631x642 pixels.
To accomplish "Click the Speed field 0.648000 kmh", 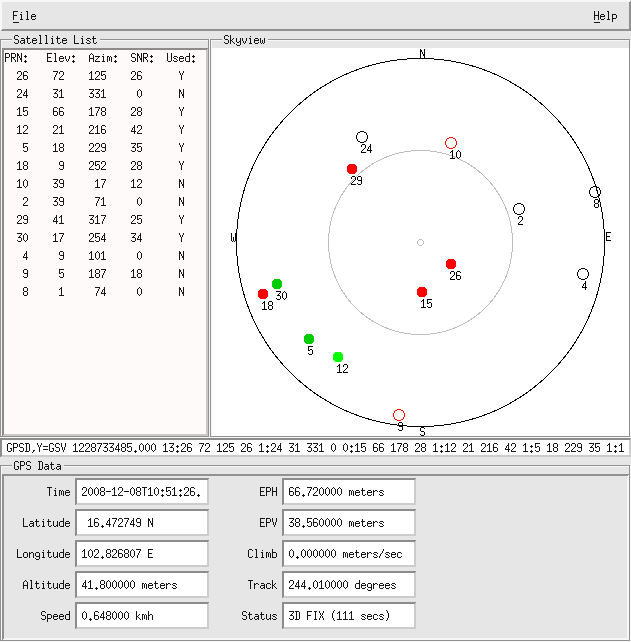I will [142, 615].
